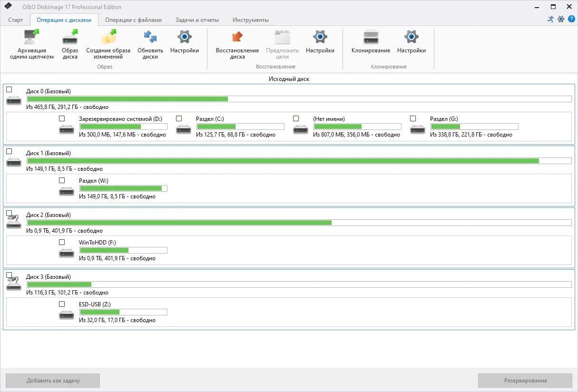Click the 'Диск 2 (Базовый)' label
This screenshot has width=578, height=392.
[49, 215]
